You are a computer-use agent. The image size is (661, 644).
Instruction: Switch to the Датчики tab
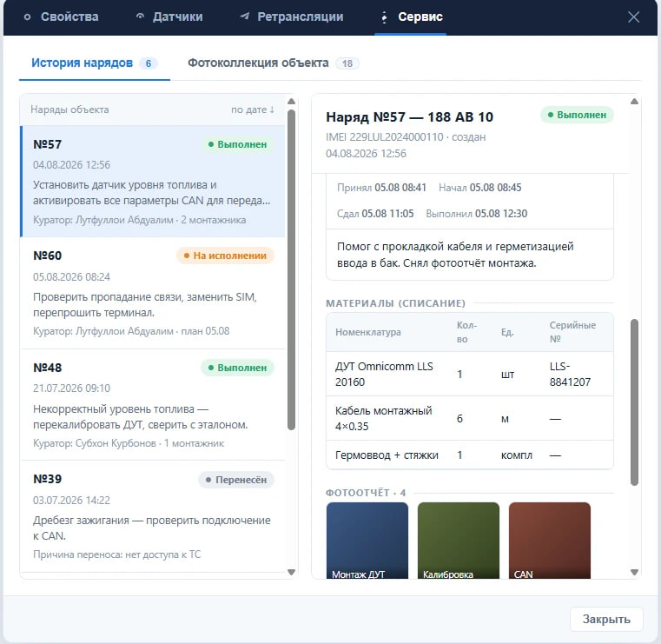tap(169, 17)
